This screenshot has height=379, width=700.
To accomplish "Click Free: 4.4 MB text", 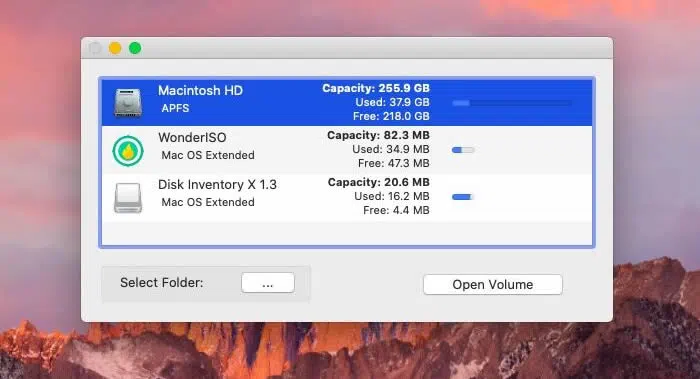I will point(396,210).
